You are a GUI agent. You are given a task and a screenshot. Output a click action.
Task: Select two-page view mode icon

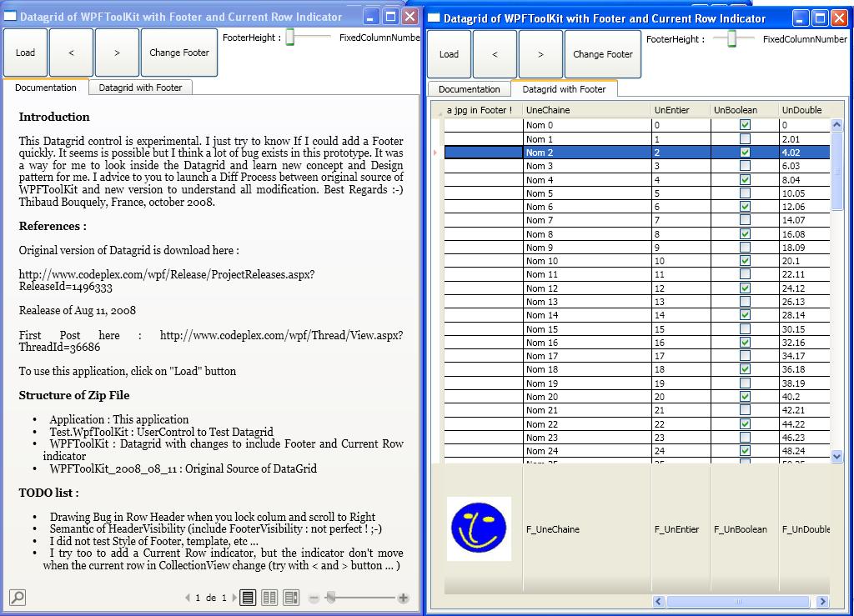269,598
